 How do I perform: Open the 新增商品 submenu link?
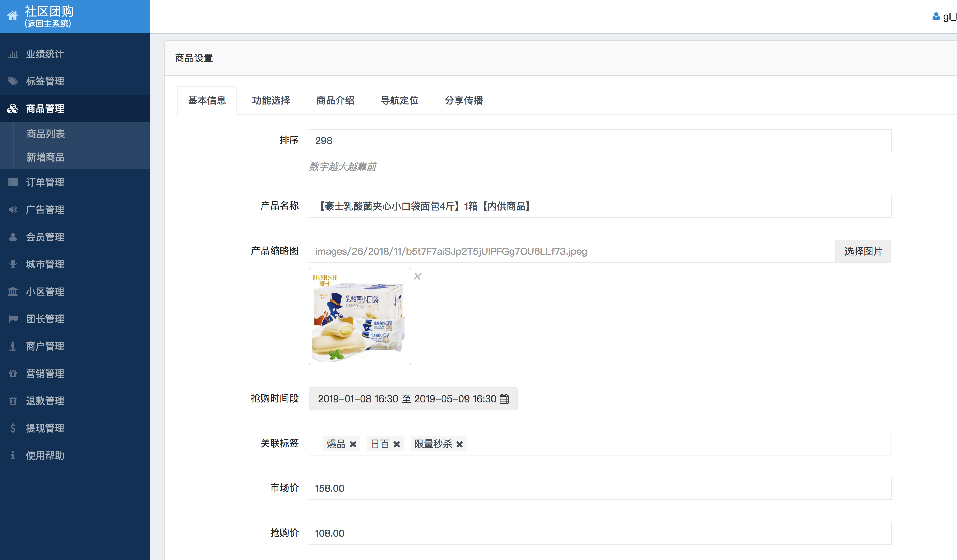pos(45,157)
